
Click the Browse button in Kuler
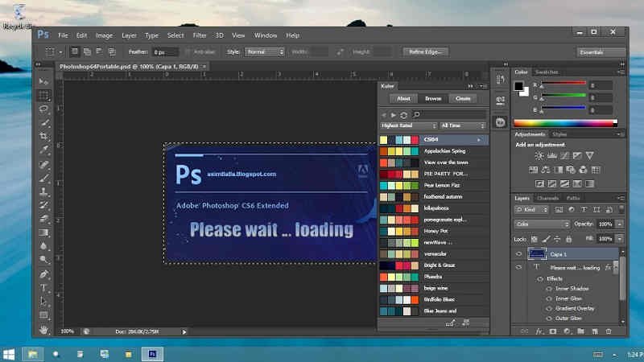[x=433, y=98]
